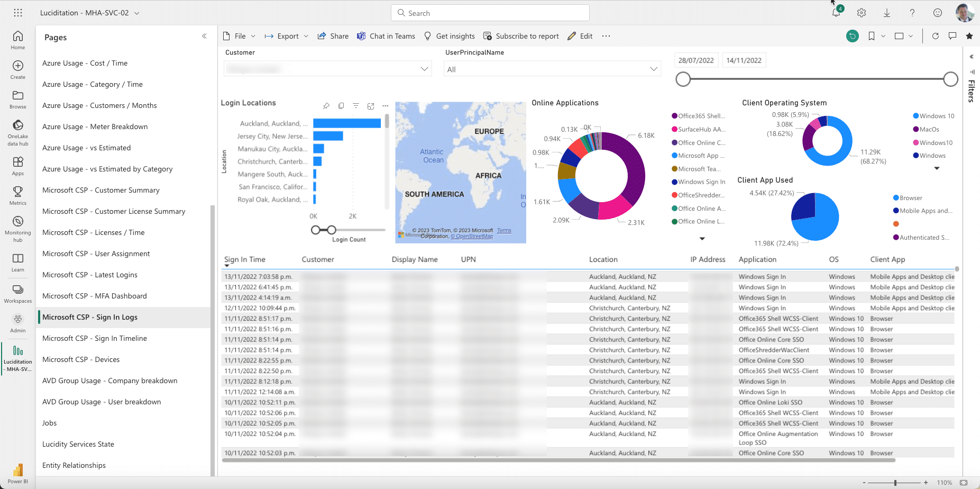Open Learn in the sidebar
Image resolution: width=980 pixels, height=489 pixels.
coord(18,262)
